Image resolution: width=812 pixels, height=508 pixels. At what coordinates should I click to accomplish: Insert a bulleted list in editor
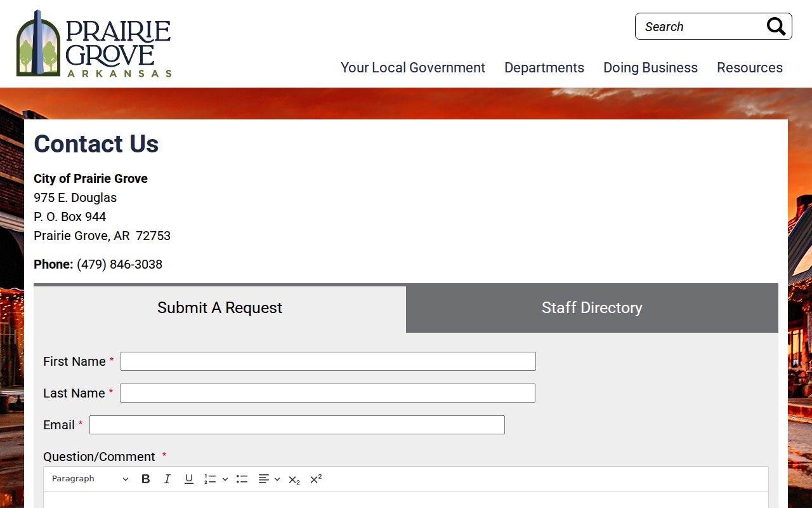coord(242,479)
